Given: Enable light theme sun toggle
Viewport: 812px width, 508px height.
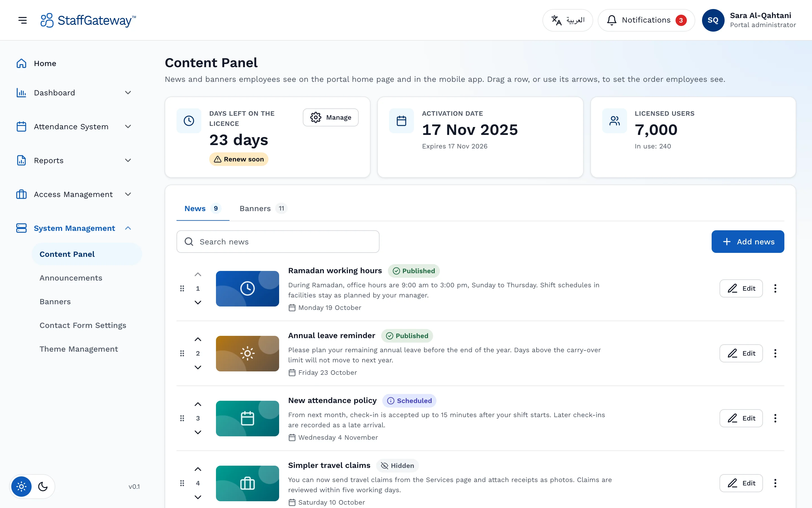Looking at the screenshot, I should tap(21, 487).
